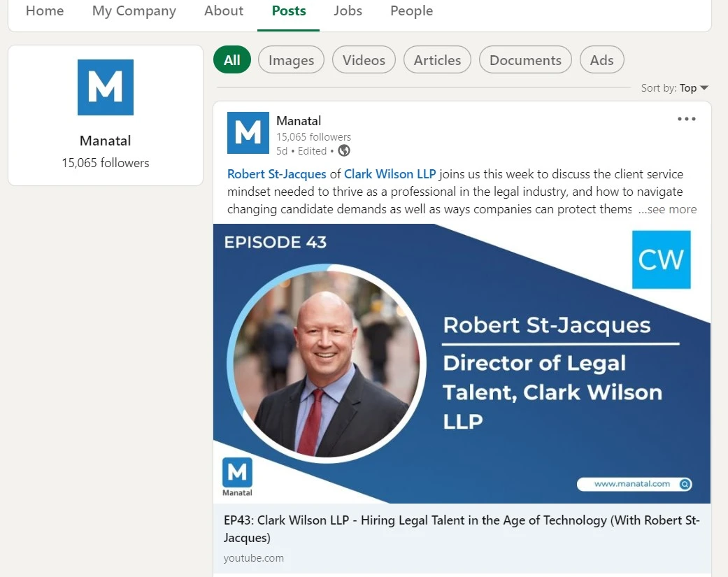
Task: Open the About tab
Action: [x=223, y=10]
